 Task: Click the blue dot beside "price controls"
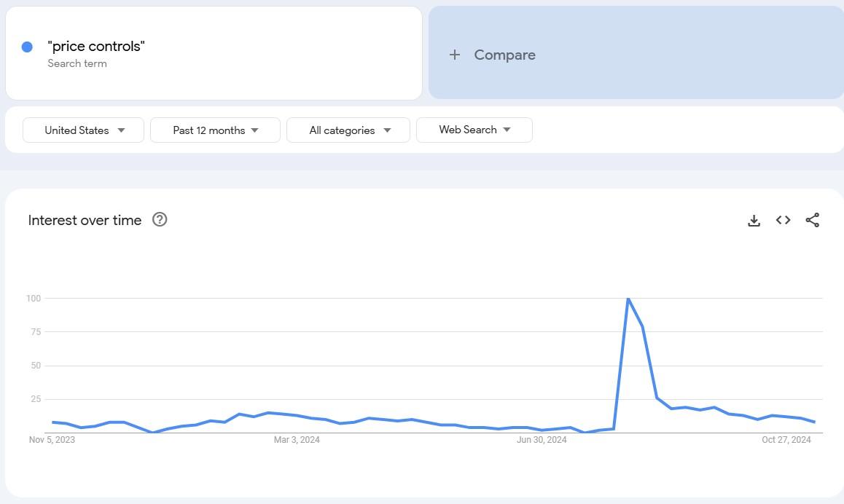coord(27,47)
